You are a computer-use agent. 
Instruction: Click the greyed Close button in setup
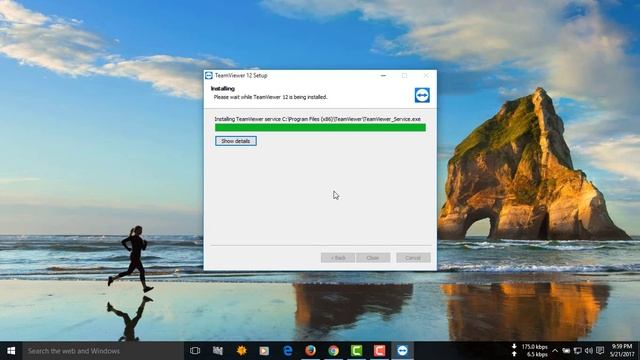373,258
